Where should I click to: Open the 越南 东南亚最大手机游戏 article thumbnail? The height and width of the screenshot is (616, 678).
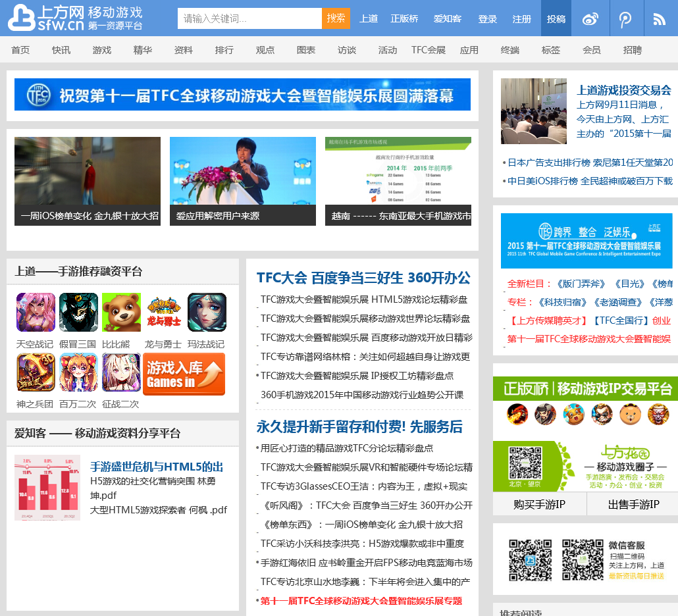[398, 181]
